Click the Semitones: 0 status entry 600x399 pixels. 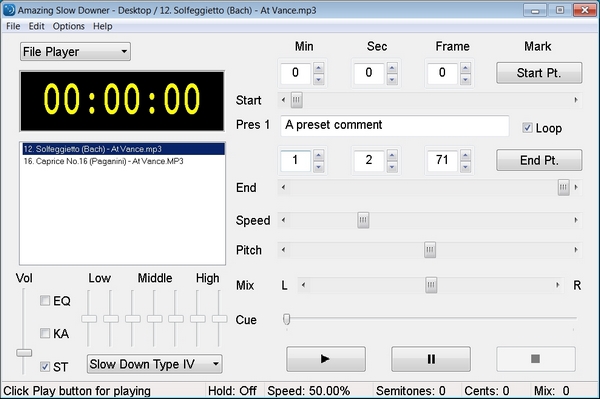[411, 391]
